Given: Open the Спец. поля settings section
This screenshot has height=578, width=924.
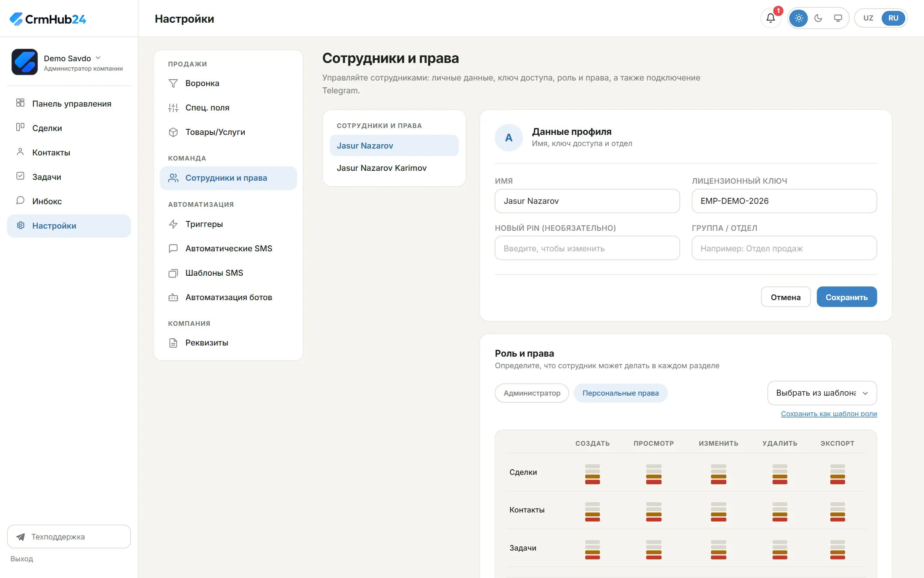Looking at the screenshot, I should pos(228,107).
